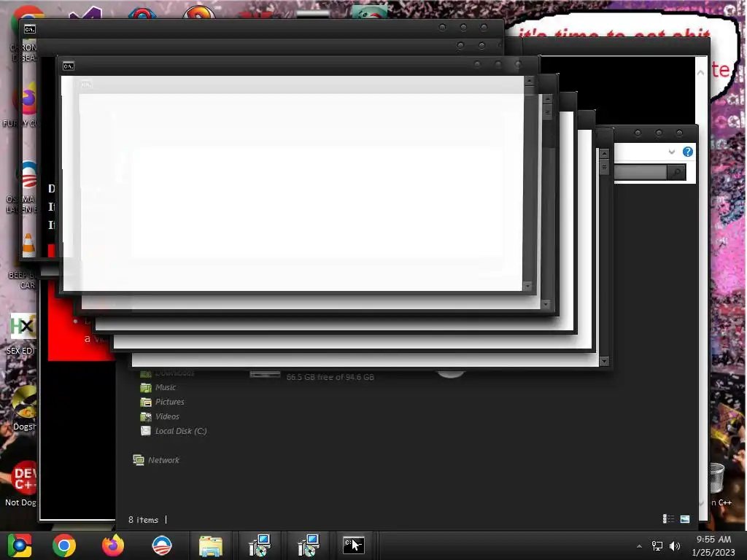Screen dimensions: 747x560
Task: Open the 9:55 AM clock in tray
Action: (713, 545)
